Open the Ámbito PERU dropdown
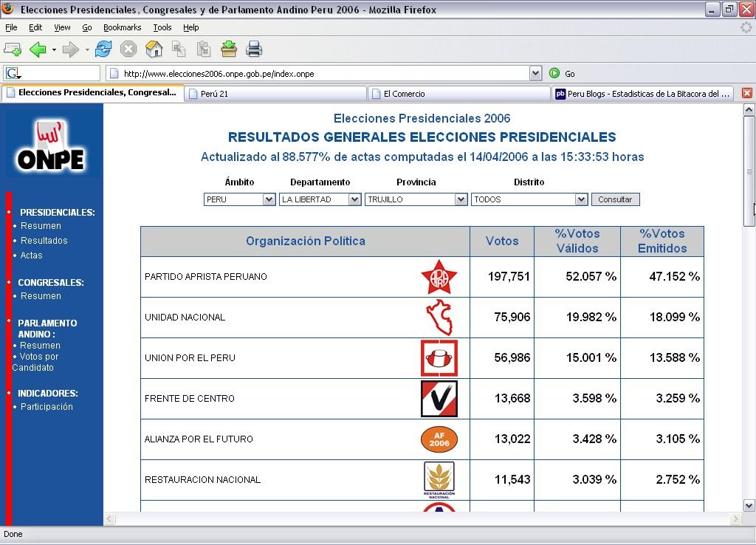The image size is (756, 545). click(x=240, y=199)
